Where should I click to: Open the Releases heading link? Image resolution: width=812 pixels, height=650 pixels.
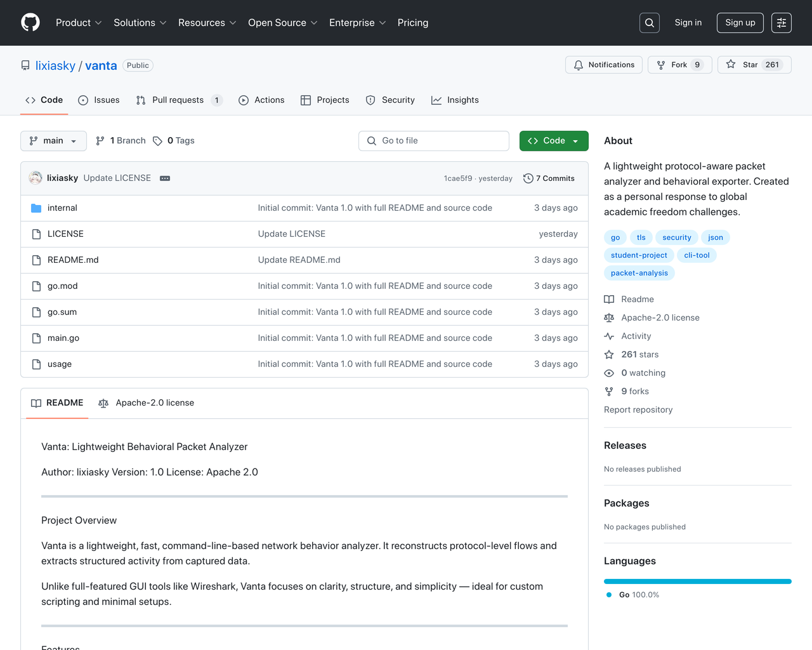click(x=625, y=446)
